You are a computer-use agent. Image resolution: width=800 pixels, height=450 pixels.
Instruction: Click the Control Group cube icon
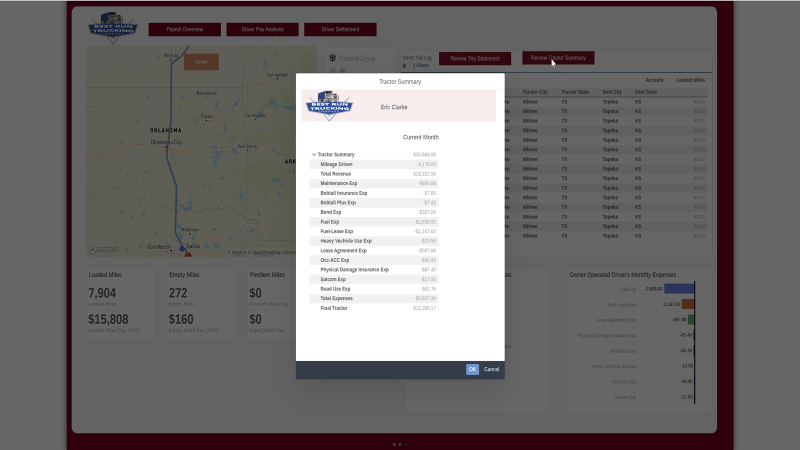pyautogui.click(x=333, y=58)
